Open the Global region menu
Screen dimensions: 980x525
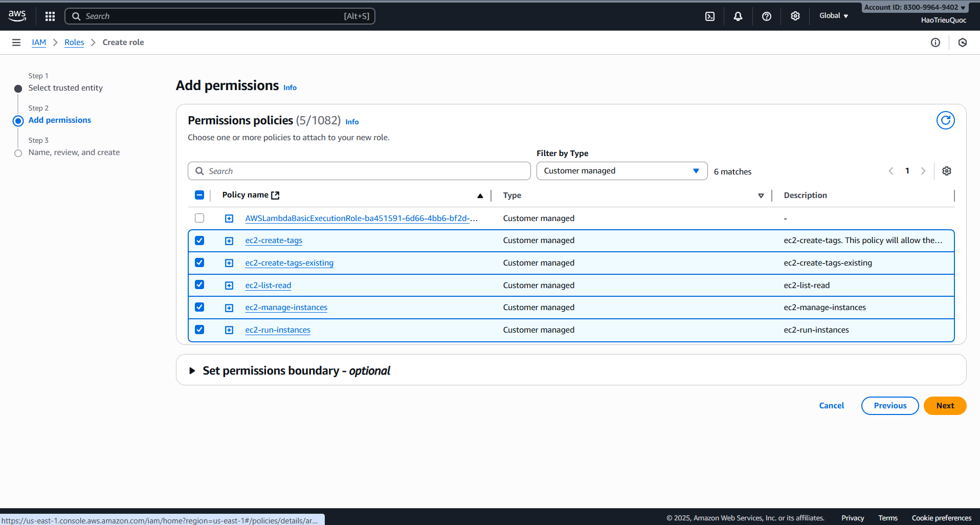(x=833, y=16)
